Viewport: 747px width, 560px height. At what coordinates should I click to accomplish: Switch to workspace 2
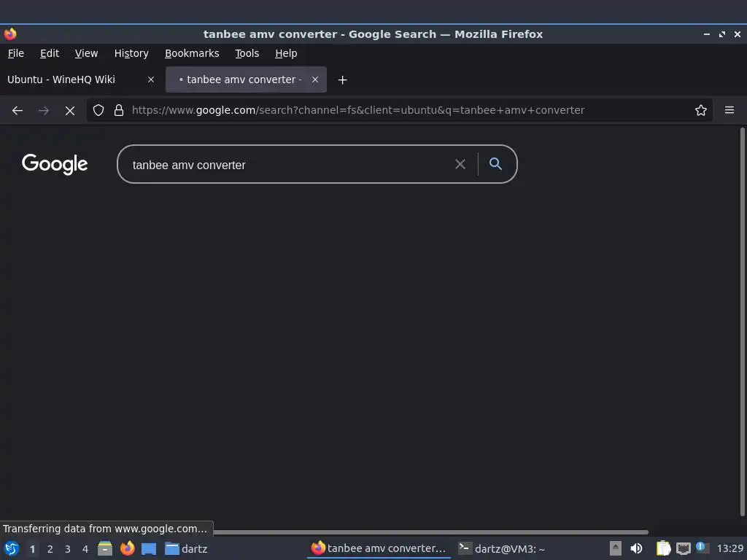50,549
